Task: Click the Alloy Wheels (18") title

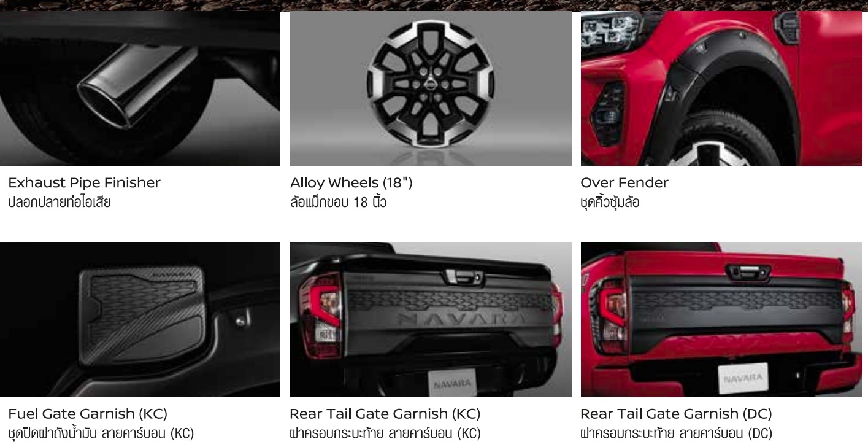Action: point(351,183)
